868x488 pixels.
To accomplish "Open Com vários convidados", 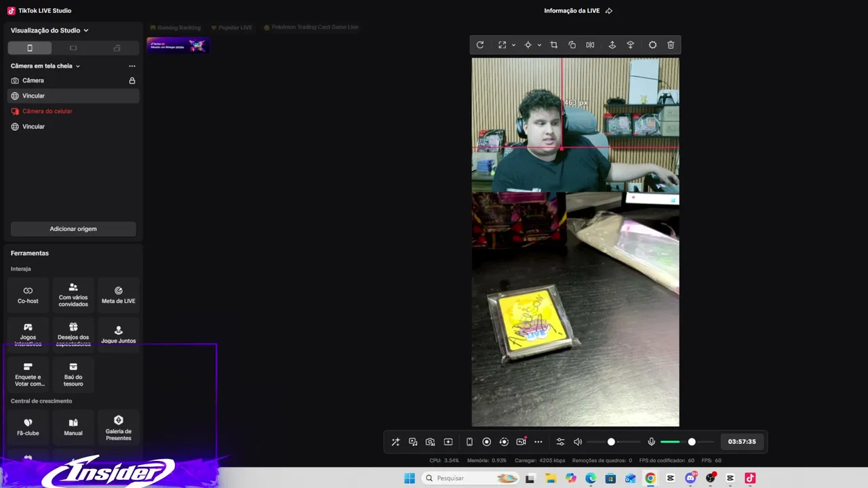I will coord(73,295).
